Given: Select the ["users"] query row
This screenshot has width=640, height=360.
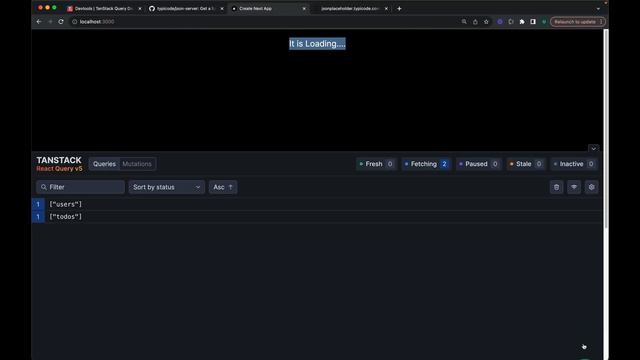Looking at the screenshot, I should pos(317,204).
